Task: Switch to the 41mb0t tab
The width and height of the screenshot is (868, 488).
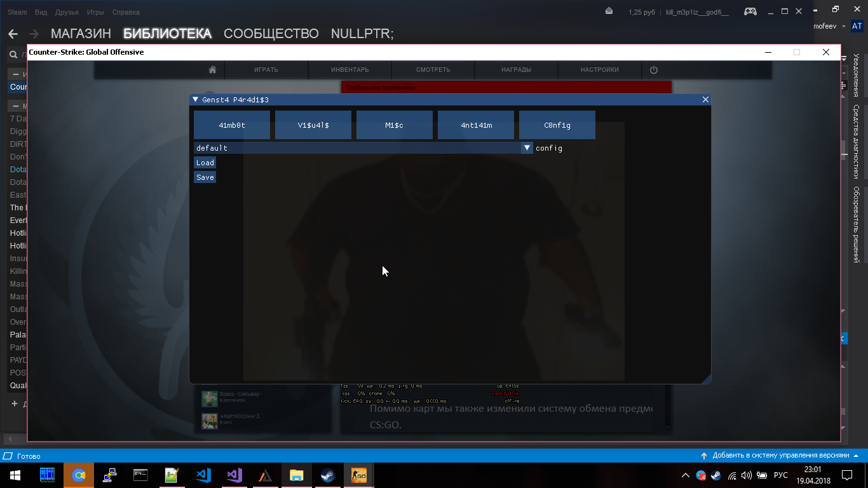Action: coord(232,125)
